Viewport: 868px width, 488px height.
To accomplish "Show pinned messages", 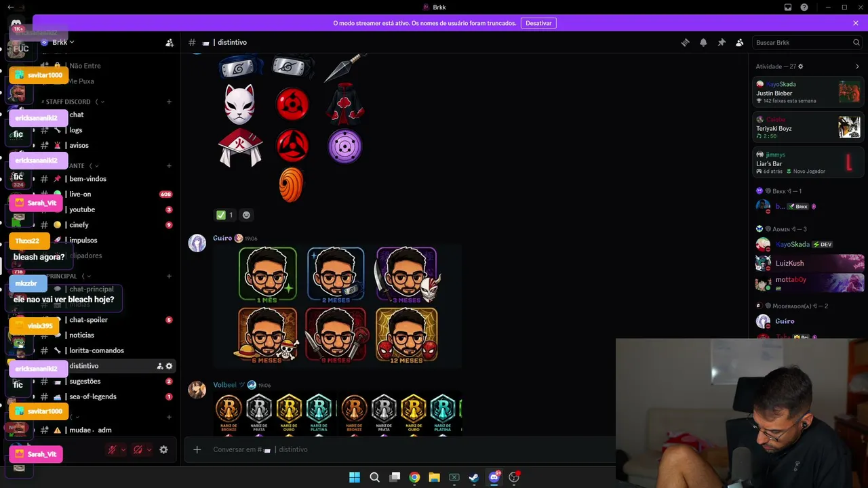I will [722, 42].
